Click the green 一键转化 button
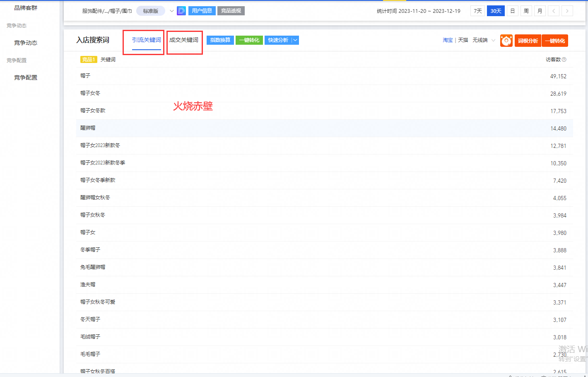Image resolution: width=588 pixels, height=377 pixels. [x=249, y=40]
